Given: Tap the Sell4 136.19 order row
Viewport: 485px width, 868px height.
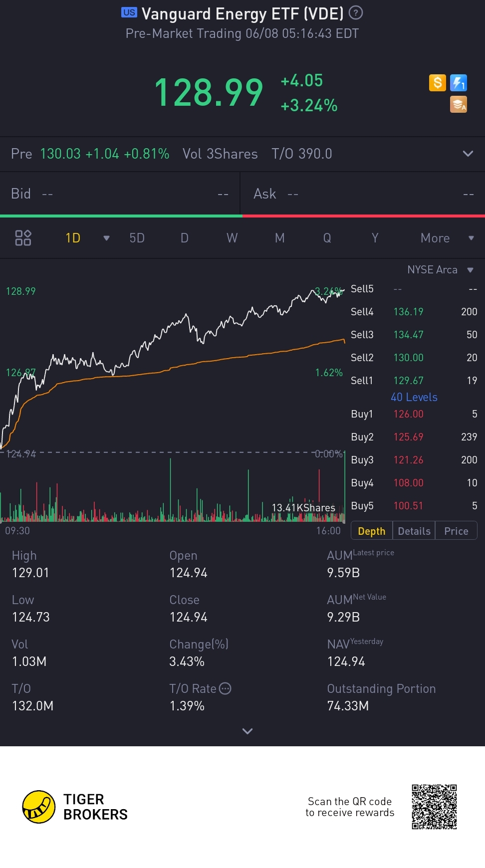Looking at the screenshot, I should [414, 312].
